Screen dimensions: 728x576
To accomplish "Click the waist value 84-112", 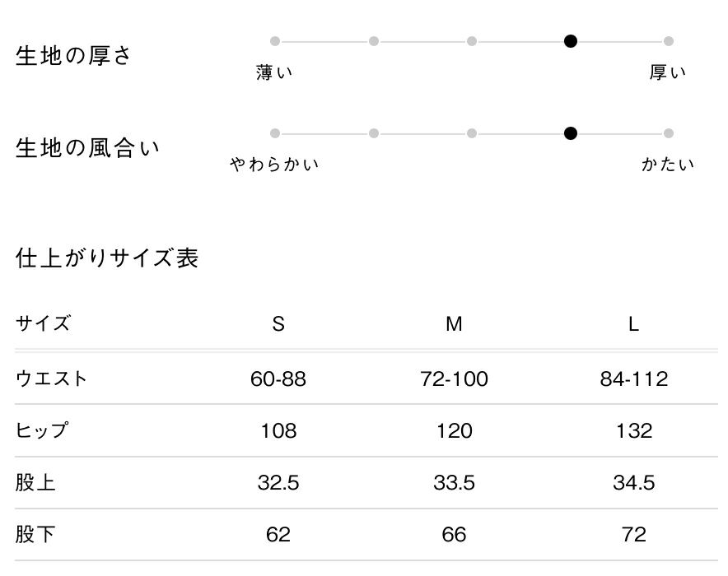I will (634, 379).
